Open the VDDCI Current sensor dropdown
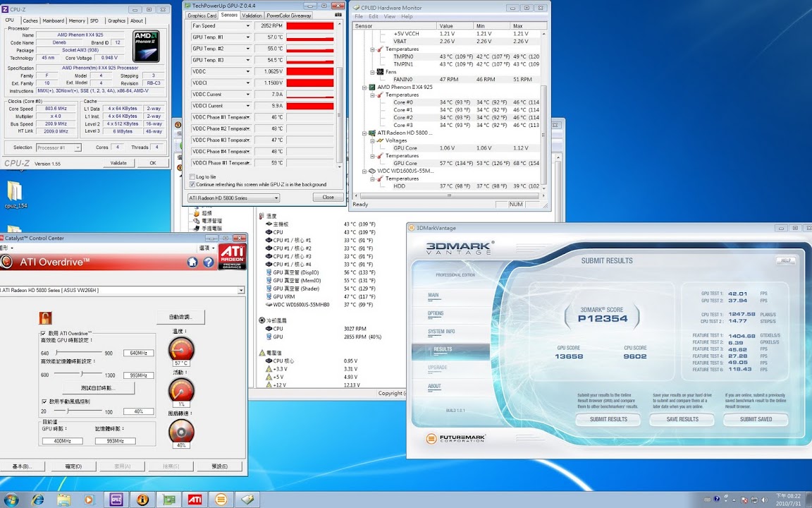This screenshot has width=812, height=508. pyautogui.click(x=247, y=106)
